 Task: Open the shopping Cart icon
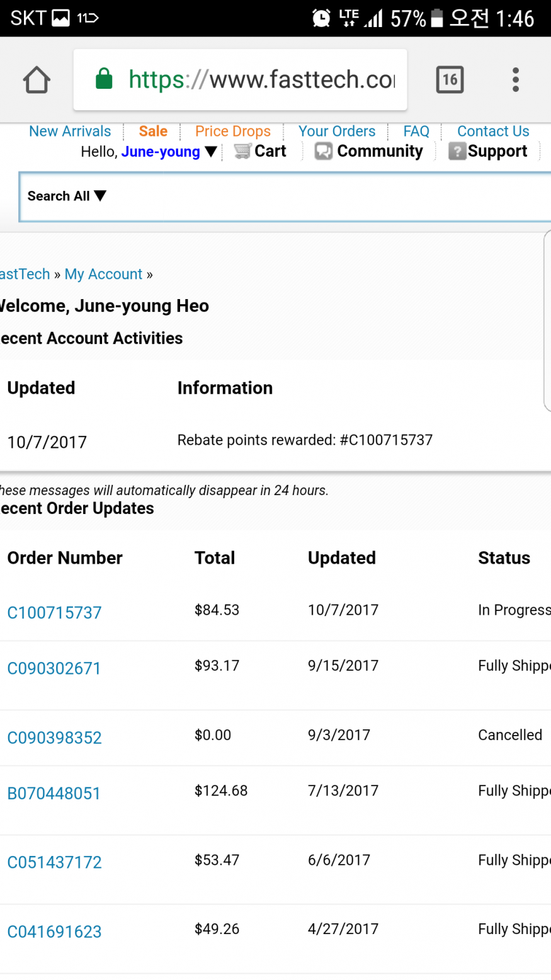[242, 151]
